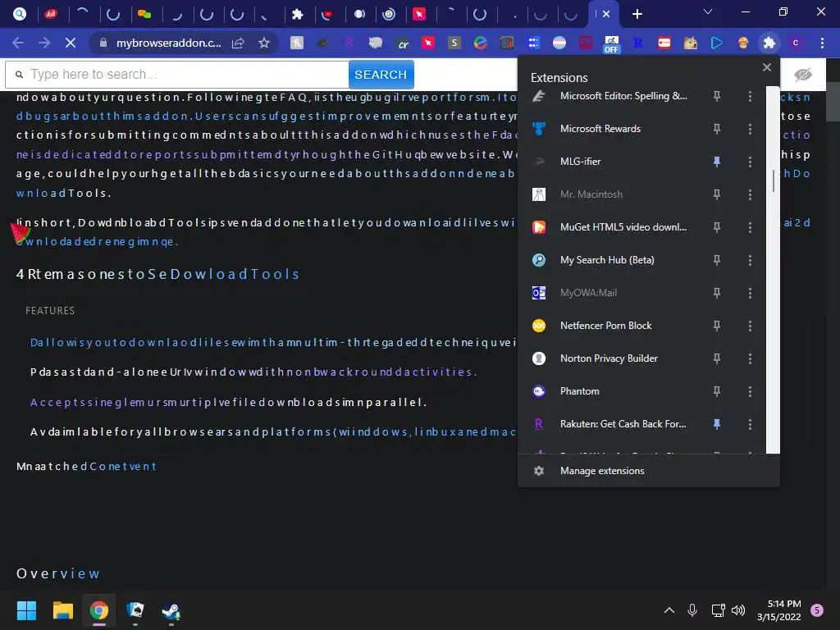This screenshot has height=630, width=840.
Task: Click the bold blue R extension icon
Action: [x=637, y=43]
